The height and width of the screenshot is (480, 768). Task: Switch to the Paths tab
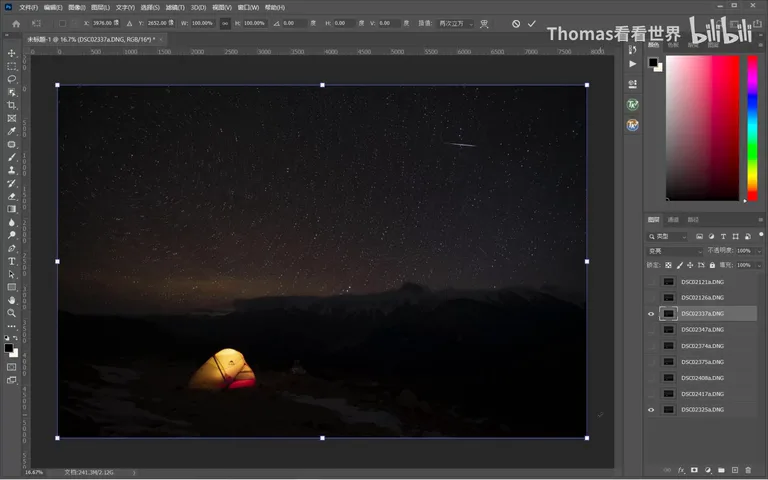pyautogui.click(x=693, y=220)
